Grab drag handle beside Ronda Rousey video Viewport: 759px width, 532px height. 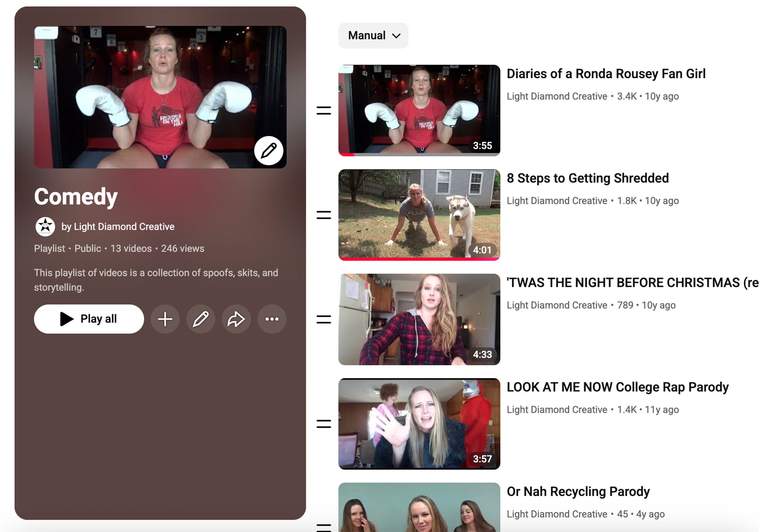click(x=324, y=110)
